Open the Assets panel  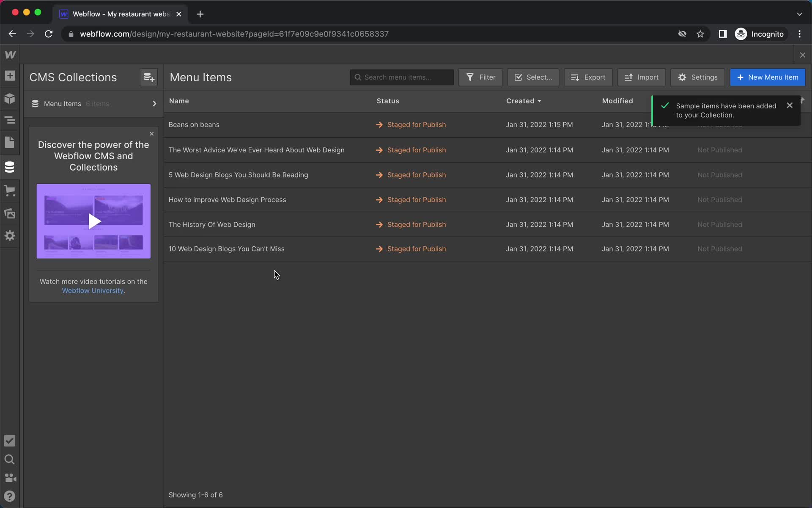(x=10, y=213)
